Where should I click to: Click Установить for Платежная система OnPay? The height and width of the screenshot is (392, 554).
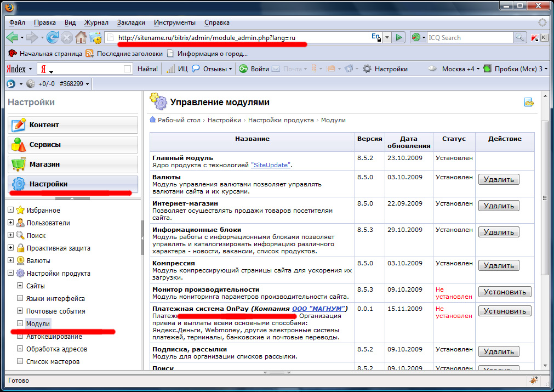505,311
